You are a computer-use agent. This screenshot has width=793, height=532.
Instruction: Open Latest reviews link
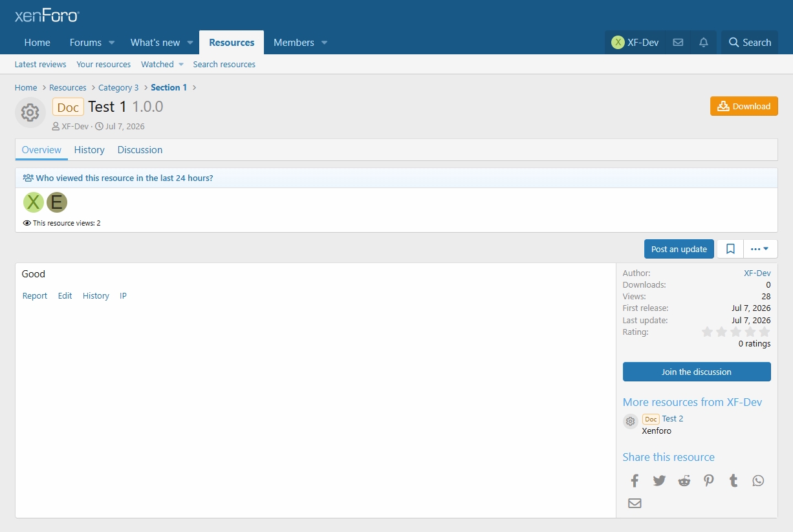click(x=40, y=64)
